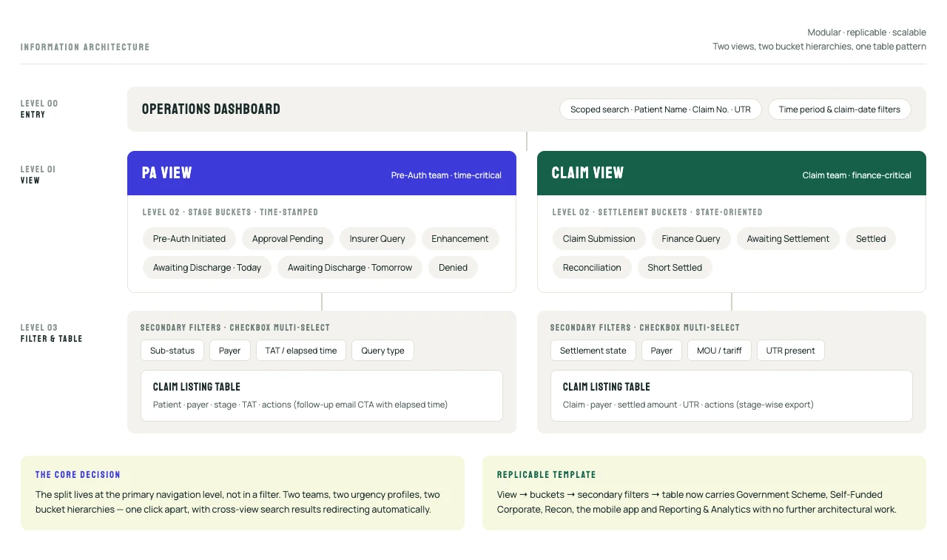
Task: Choose the TAT / elapsed time filter
Action: tap(301, 351)
